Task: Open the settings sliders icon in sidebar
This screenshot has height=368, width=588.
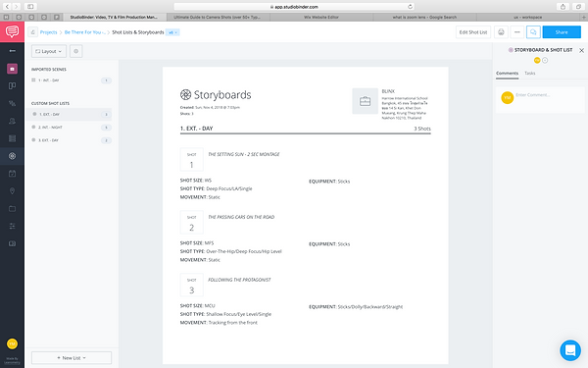Action: point(12,226)
